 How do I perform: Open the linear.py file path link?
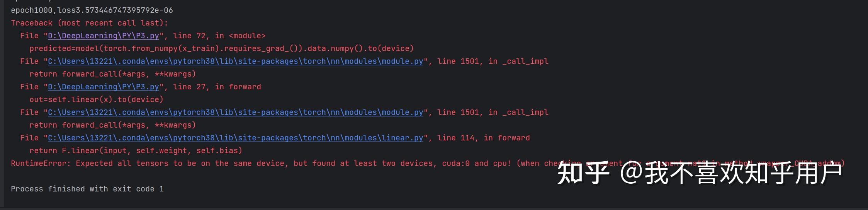pyautogui.click(x=235, y=138)
